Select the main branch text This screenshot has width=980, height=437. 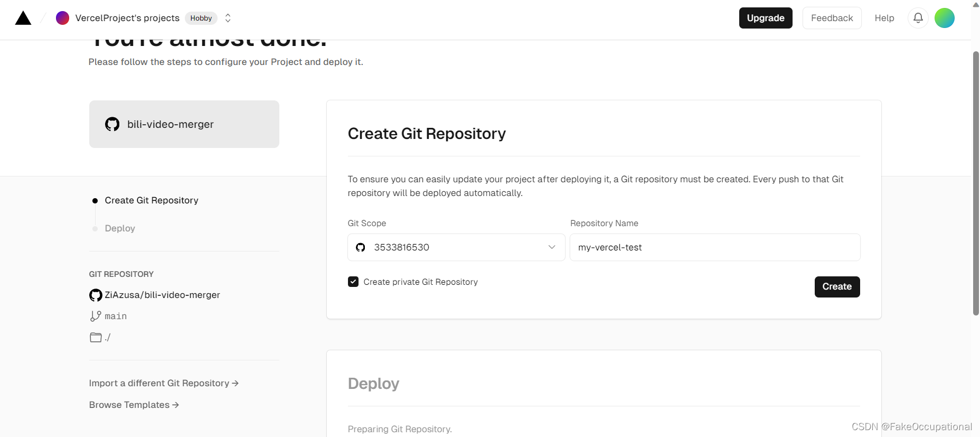click(x=116, y=316)
